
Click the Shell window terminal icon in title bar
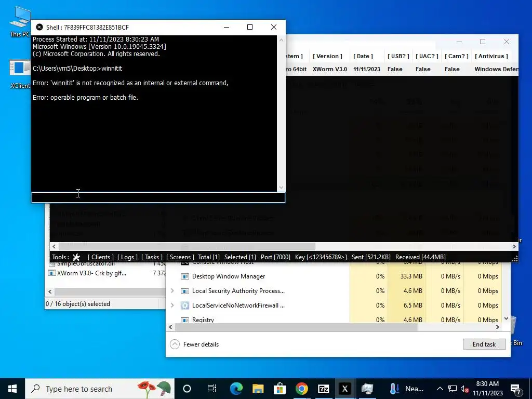(39, 27)
